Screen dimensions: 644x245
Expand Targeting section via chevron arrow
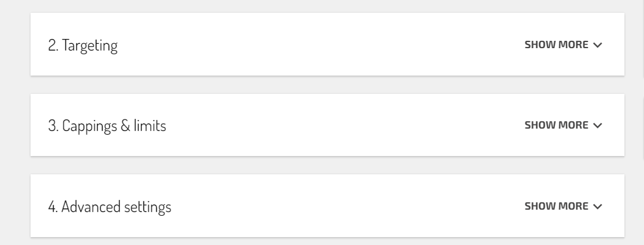(598, 44)
